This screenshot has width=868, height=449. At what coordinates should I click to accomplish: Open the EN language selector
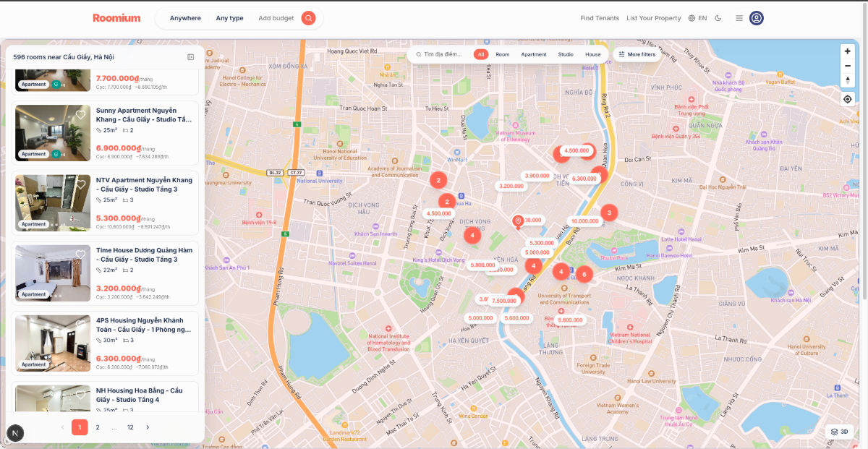[x=697, y=18]
